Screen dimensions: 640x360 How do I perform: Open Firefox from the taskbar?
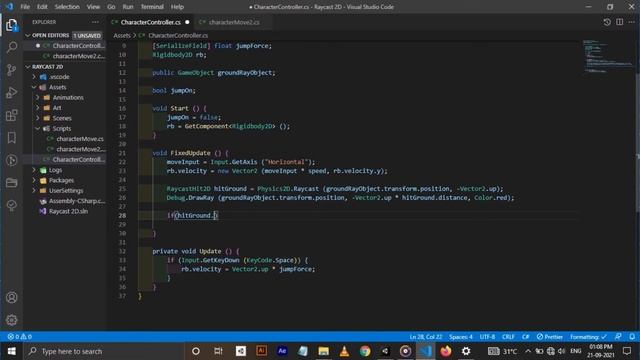pyautogui.click(x=446, y=351)
